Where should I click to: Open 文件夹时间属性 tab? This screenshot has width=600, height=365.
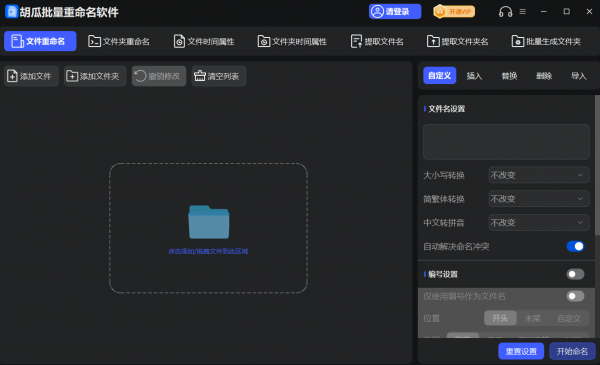[x=292, y=41]
